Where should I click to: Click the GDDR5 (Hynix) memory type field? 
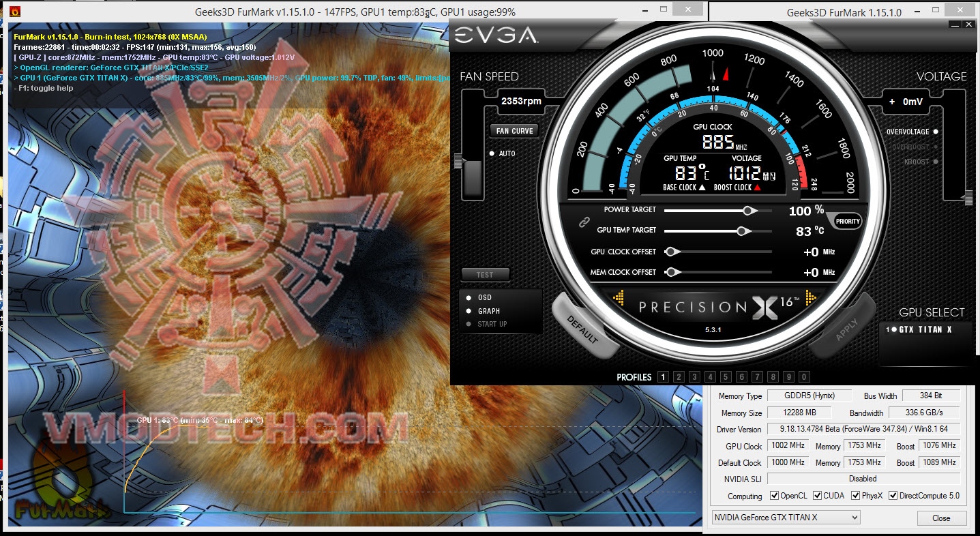[810, 396]
